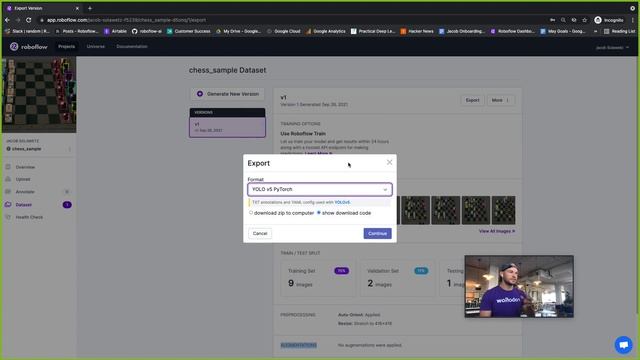Image resolution: width=640 pixels, height=360 pixels.
Task: Open the My Drive Google bookmark
Action: [x=238, y=31]
